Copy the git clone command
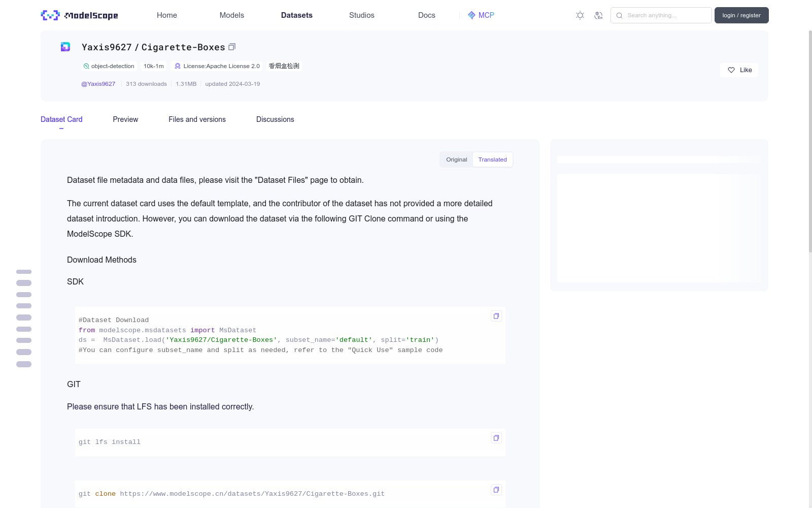812x508 pixels. pyautogui.click(x=496, y=490)
